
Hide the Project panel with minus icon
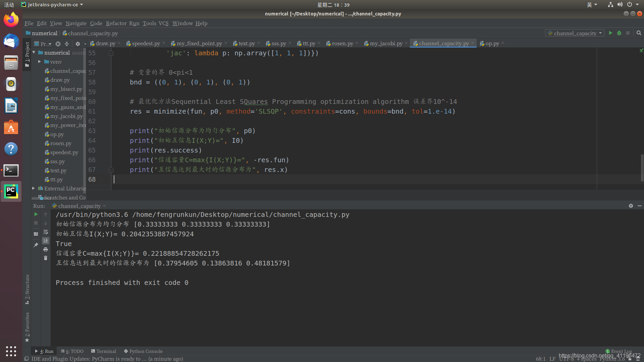click(x=85, y=44)
